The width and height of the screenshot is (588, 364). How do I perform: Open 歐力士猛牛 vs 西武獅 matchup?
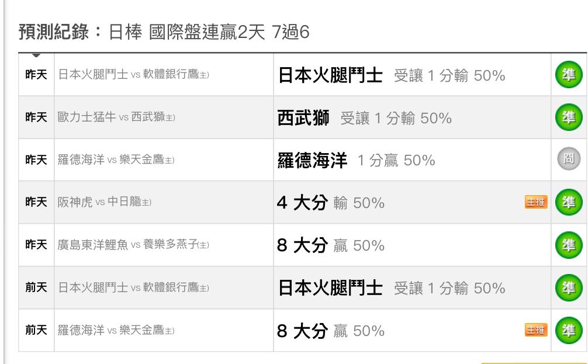pos(116,117)
